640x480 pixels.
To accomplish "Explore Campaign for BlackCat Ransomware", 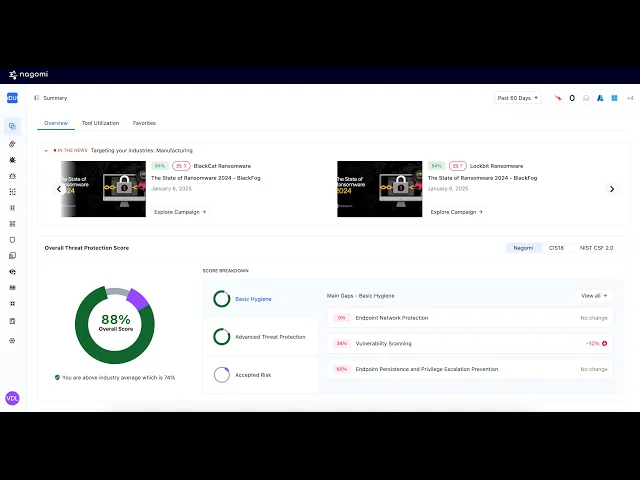I will click(180, 212).
